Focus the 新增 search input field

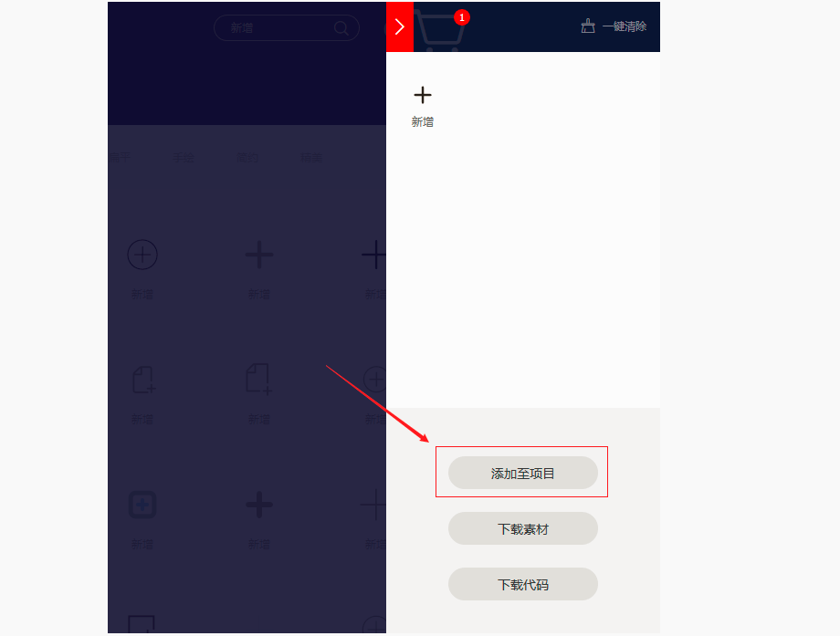286,28
